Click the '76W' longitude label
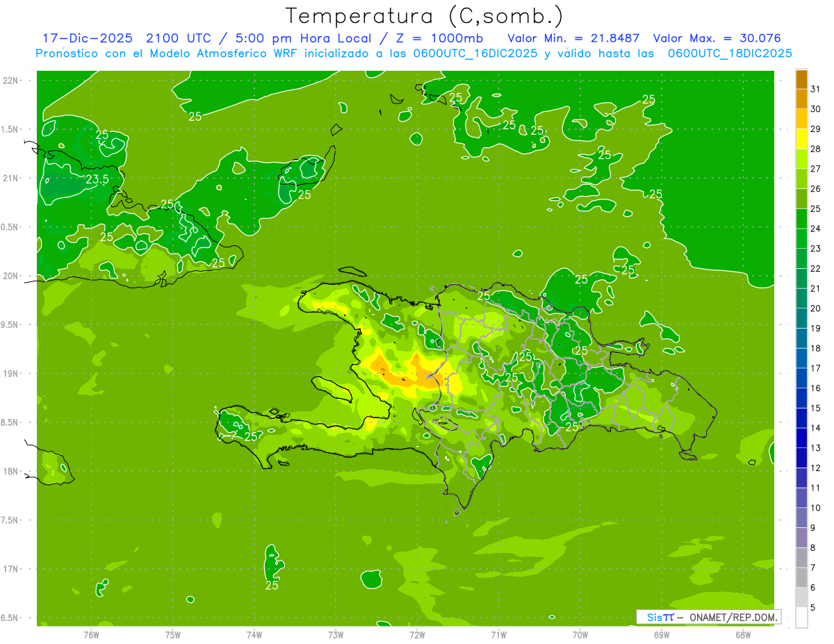 [91, 635]
